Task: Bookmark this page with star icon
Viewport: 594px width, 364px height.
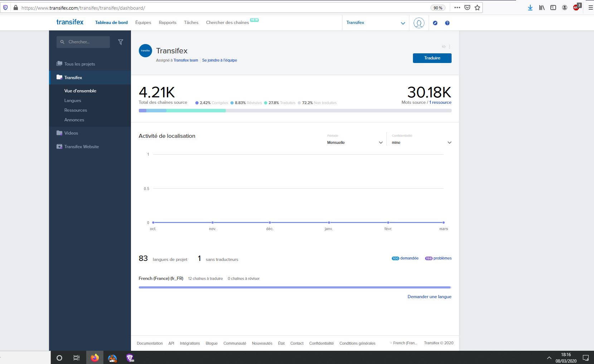Action: (477, 8)
